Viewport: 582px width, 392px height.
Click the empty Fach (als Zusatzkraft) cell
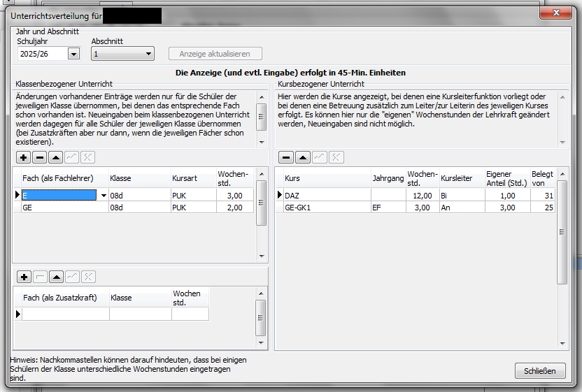pos(66,314)
